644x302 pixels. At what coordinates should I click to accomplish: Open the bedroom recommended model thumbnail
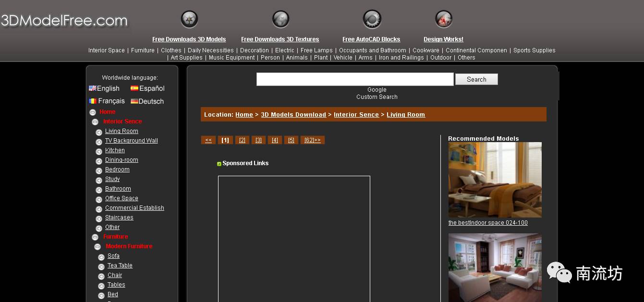coord(495,180)
